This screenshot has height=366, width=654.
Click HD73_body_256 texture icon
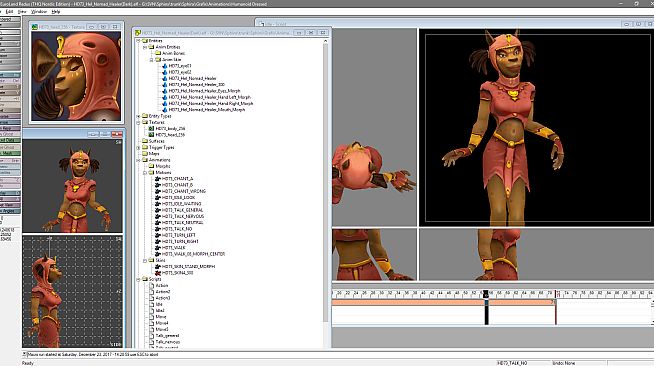(151, 129)
